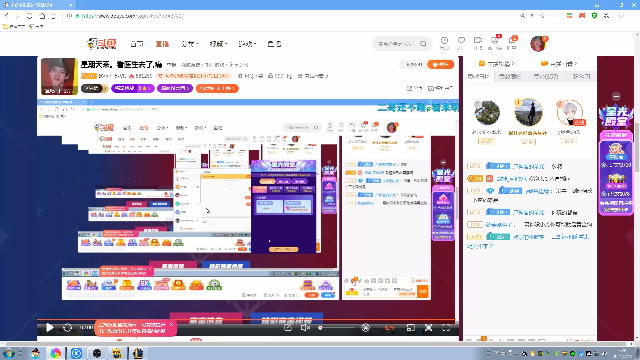Viewport: 640px width, 360px height.
Task: Click the Douyu logo in the header
Action: click(x=102, y=43)
